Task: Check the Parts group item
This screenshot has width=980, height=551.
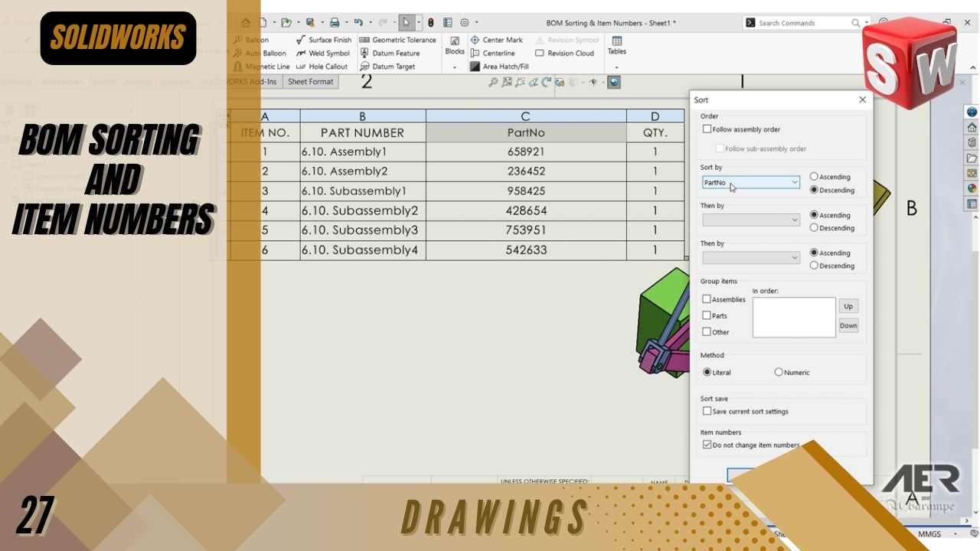Action: [x=707, y=315]
